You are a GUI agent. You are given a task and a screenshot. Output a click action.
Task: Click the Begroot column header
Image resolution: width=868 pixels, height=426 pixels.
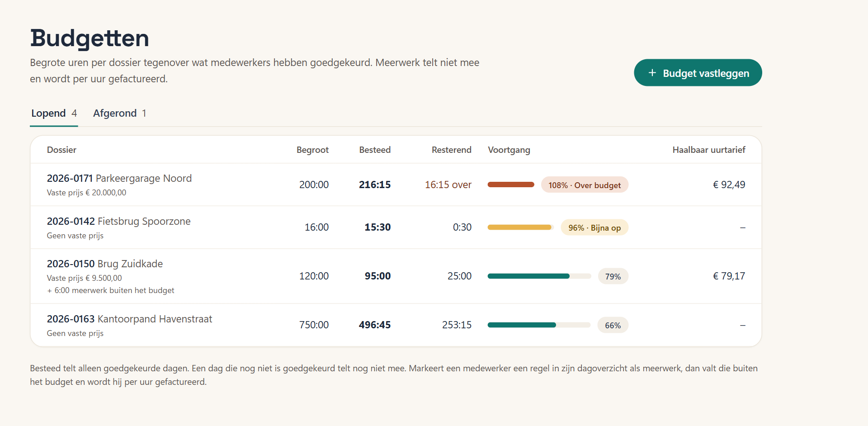[x=312, y=150]
